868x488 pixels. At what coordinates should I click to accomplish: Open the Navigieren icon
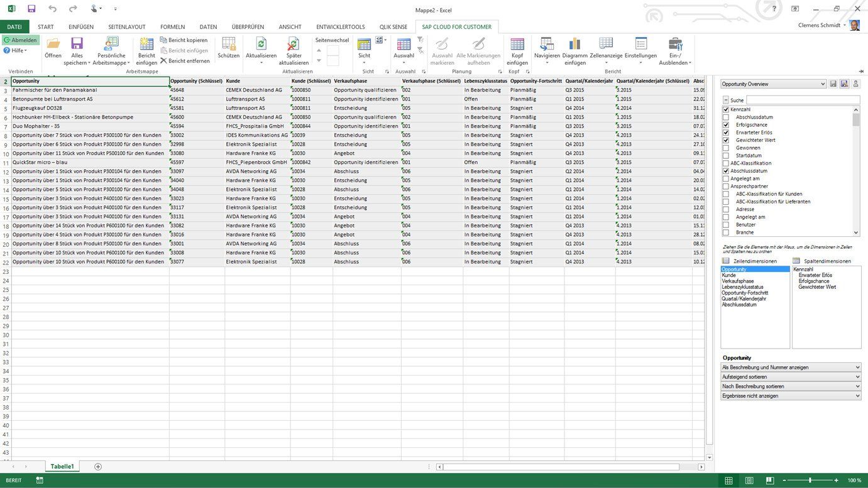click(x=547, y=44)
